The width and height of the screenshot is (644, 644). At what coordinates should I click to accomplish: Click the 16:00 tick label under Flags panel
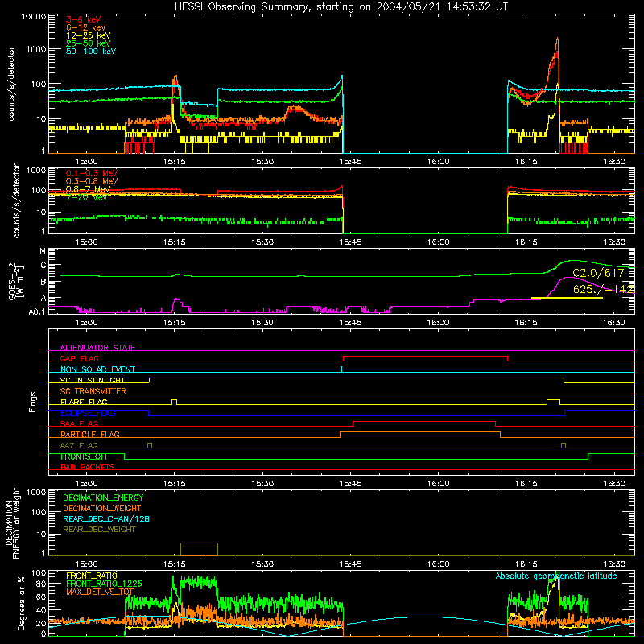[x=438, y=484]
